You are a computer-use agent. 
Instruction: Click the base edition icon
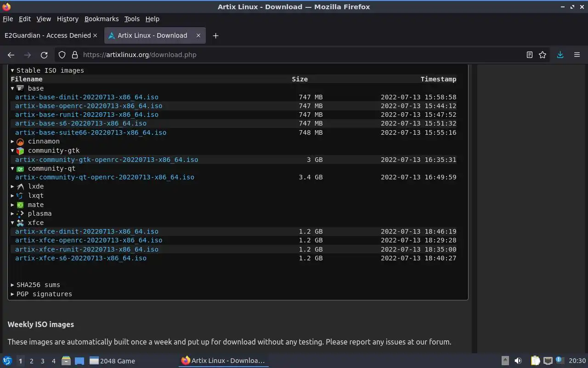tap(20, 88)
